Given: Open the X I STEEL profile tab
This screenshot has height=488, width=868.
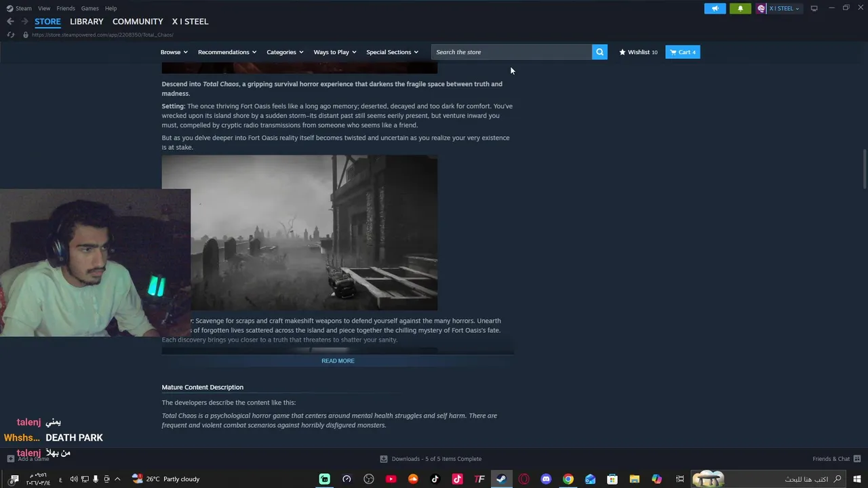Looking at the screenshot, I should (190, 22).
